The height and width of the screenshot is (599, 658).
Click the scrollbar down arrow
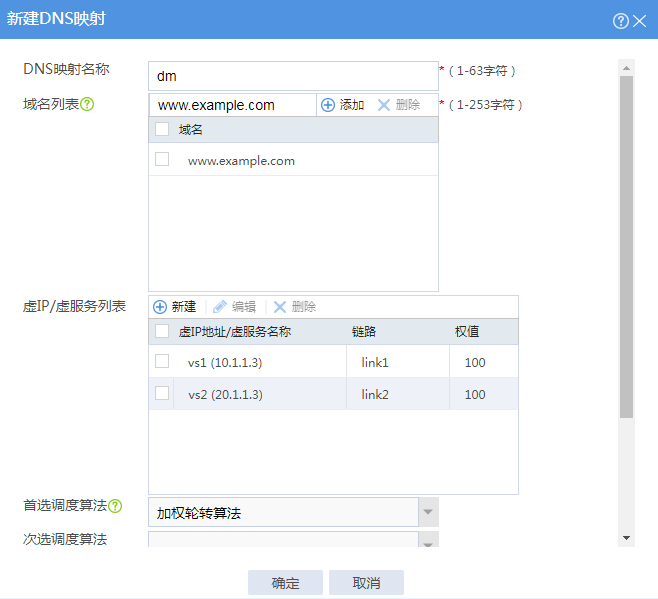point(627,538)
